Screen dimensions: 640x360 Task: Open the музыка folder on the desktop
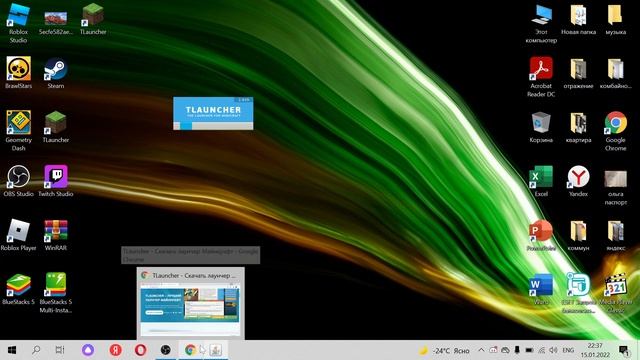(616, 19)
